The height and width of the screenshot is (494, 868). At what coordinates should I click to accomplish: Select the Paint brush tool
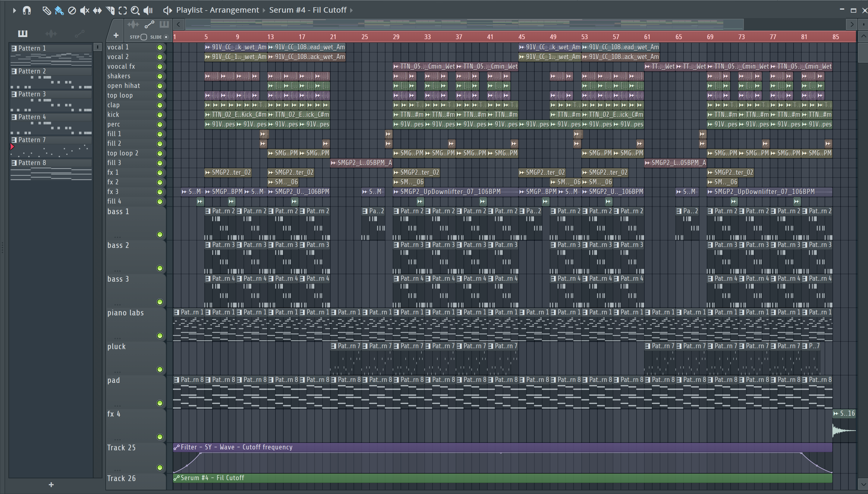59,10
